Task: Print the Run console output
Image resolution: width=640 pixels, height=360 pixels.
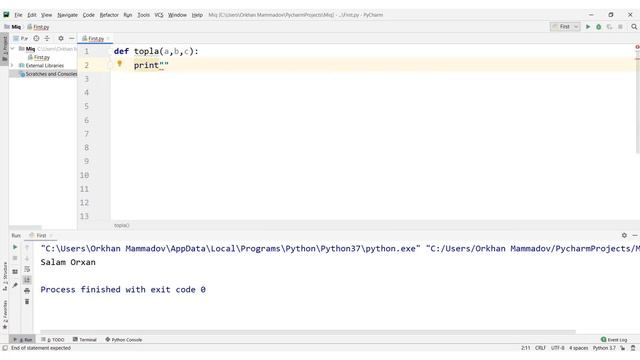Action: tap(27, 291)
